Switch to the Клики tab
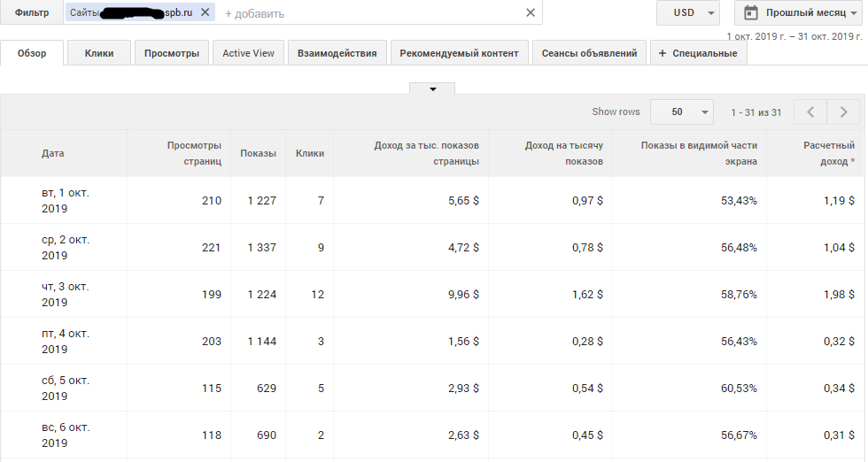Viewport: 868px width, 462px height. (99, 53)
